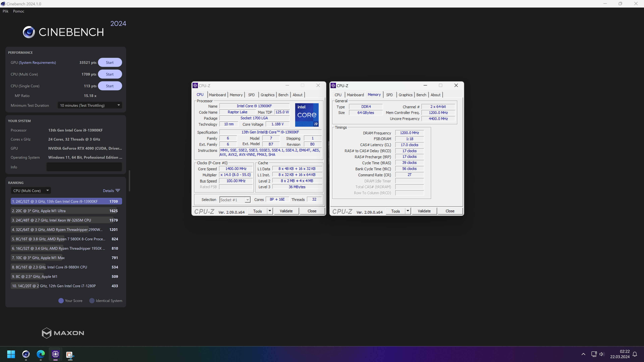
Task: Open Graphics tab in left CPU-Z
Action: [x=267, y=95]
